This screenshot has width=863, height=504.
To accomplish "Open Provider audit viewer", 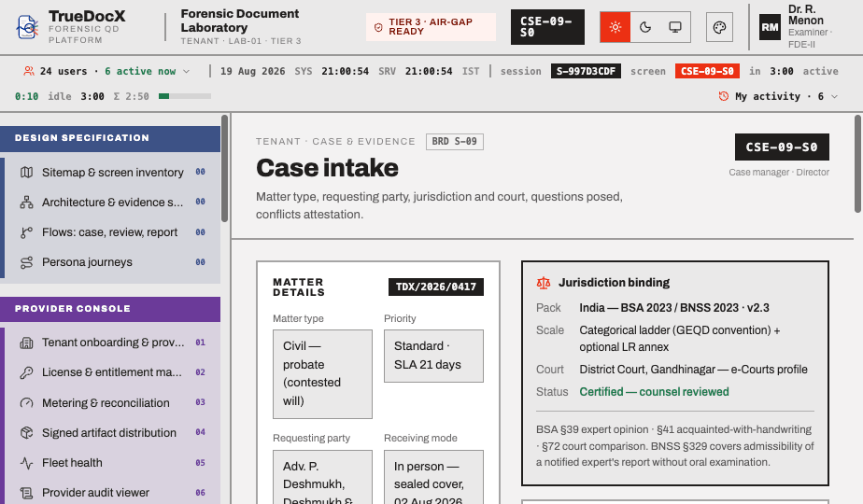I will click(x=112, y=493).
